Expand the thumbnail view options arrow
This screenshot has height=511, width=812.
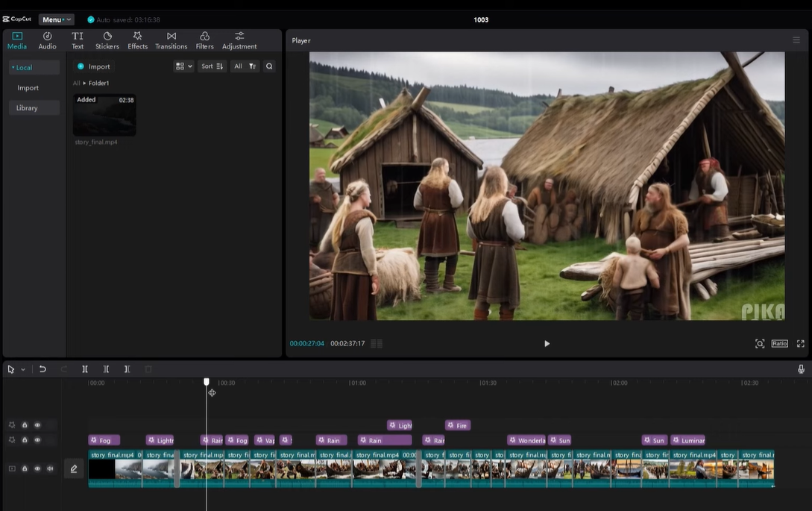coord(189,66)
